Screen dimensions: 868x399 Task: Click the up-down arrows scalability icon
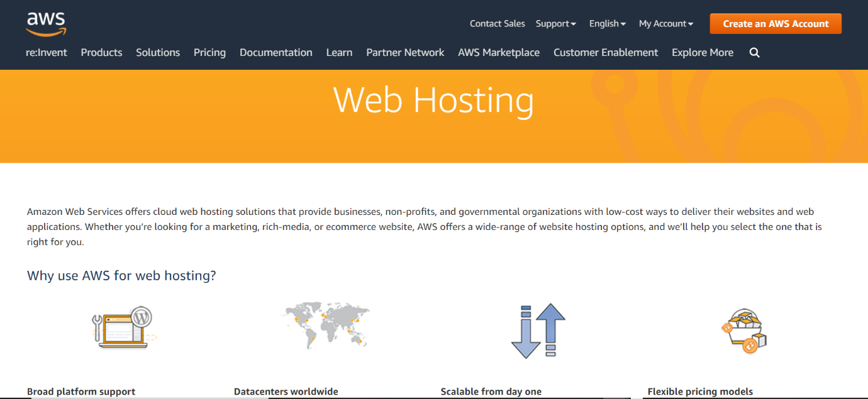[538, 331]
